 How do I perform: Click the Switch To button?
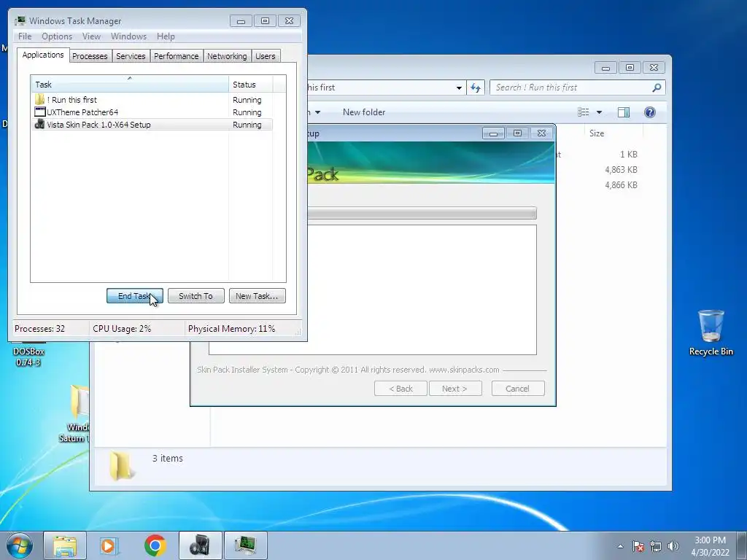click(x=196, y=296)
